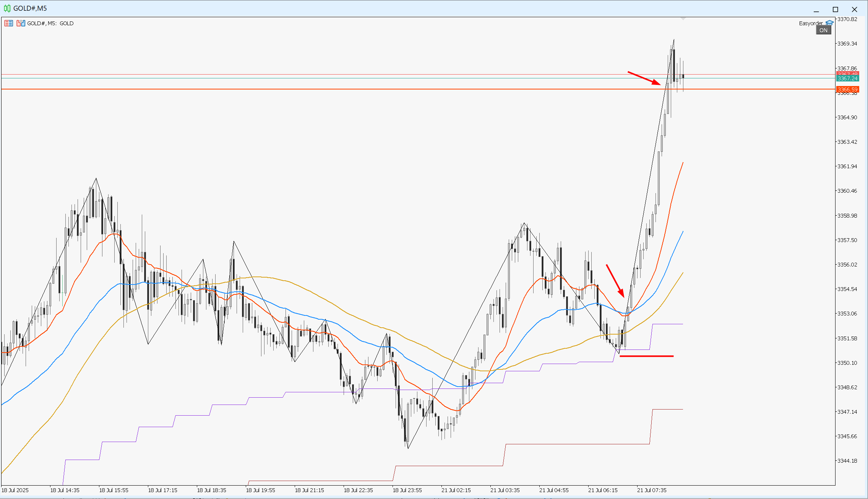Click the GOLD#, M5: GOLD chart label
The image size is (868, 499).
tap(50, 23)
